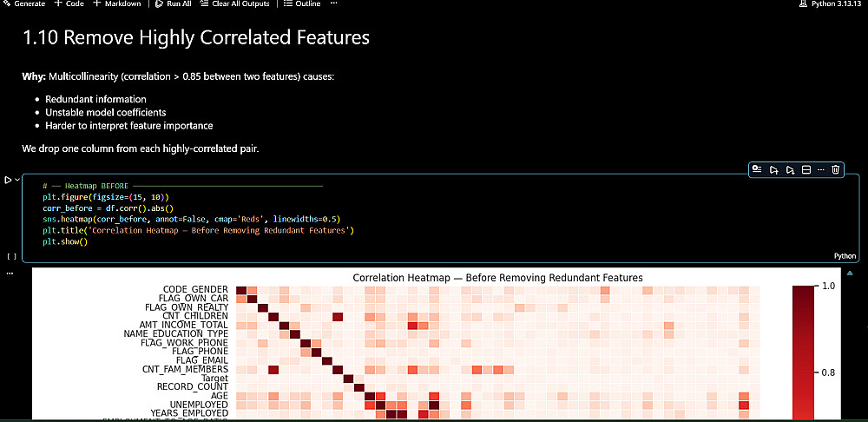The height and width of the screenshot is (422, 868).
Task: Delete the heatmap code cell
Action: 836,169
